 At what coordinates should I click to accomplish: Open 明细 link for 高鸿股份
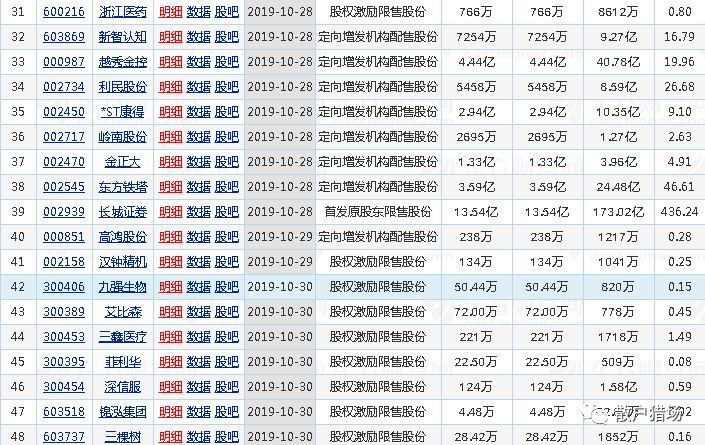point(170,236)
